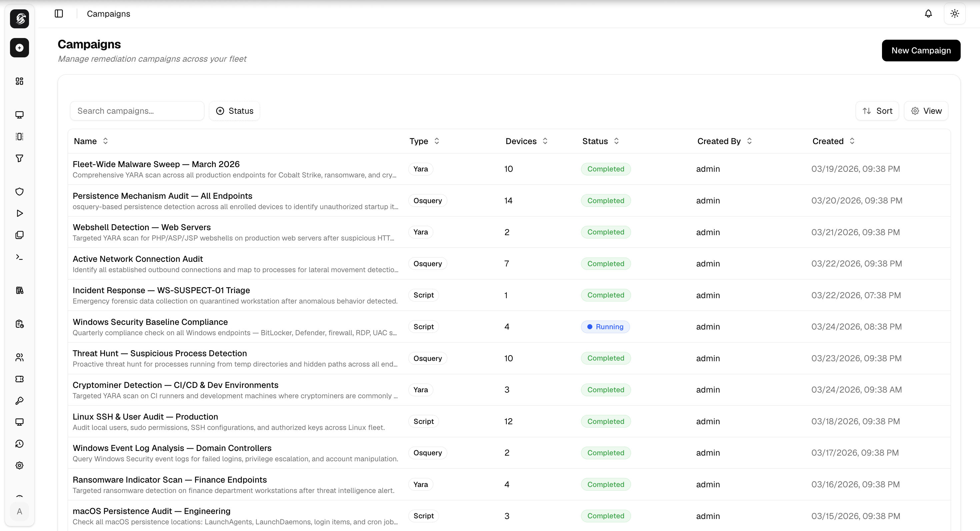980x531 pixels.
Task: Collapse the sidebar panel toggle
Action: (x=59, y=13)
